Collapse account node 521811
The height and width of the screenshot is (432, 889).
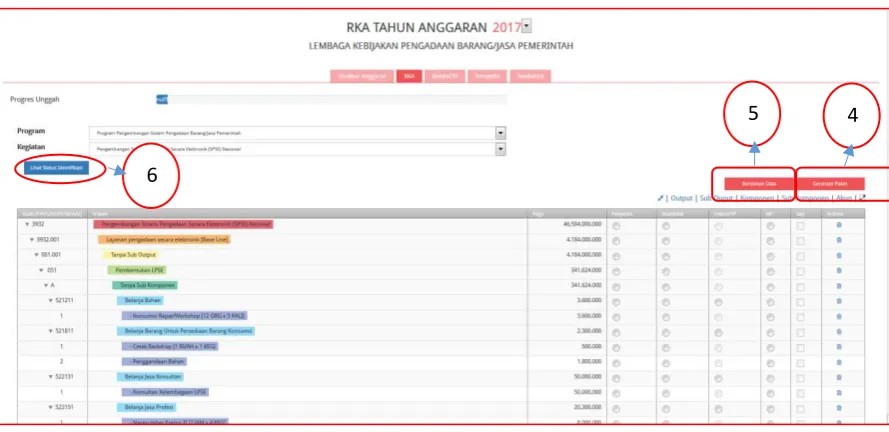pos(50,331)
